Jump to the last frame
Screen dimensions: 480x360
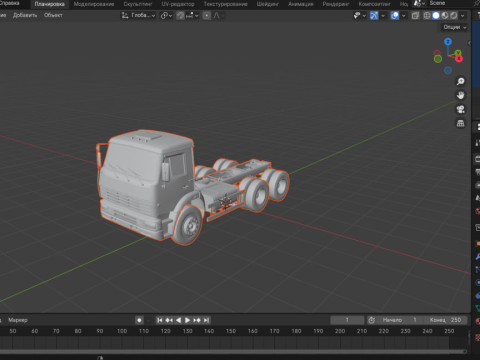click(x=206, y=320)
